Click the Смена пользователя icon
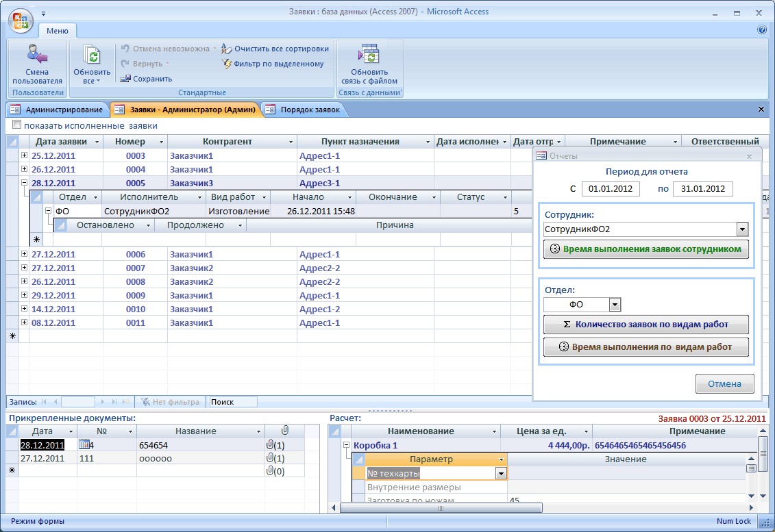Image resolution: width=775 pixels, height=532 pixels. [x=37, y=55]
